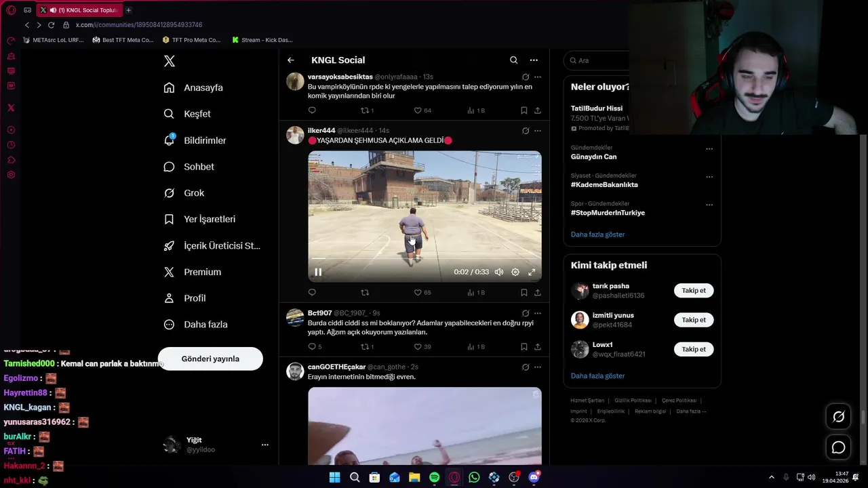Image resolution: width=868 pixels, height=488 pixels.
Task: Open Discord from taskbar
Action: [534, 477]
